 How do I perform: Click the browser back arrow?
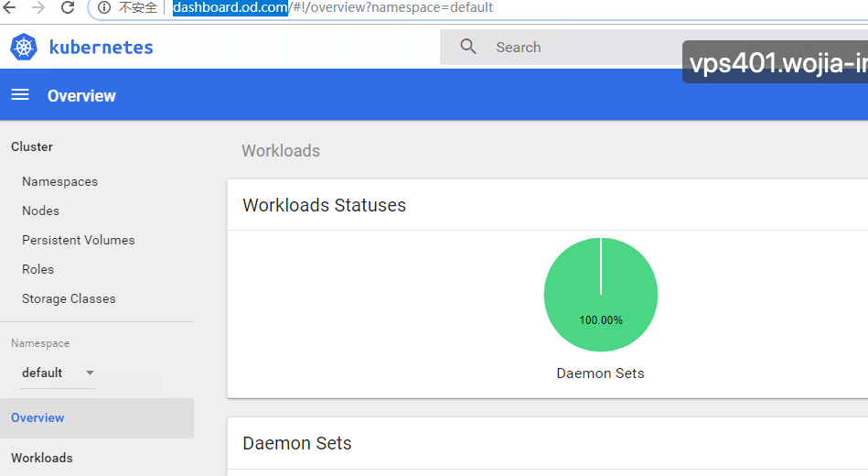(x=10, y=7)
